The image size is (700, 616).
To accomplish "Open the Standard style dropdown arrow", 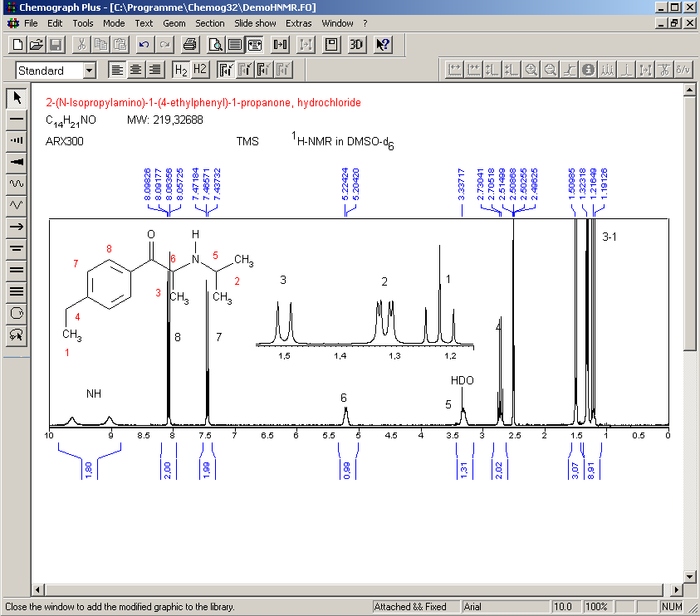I will (90, 71).
